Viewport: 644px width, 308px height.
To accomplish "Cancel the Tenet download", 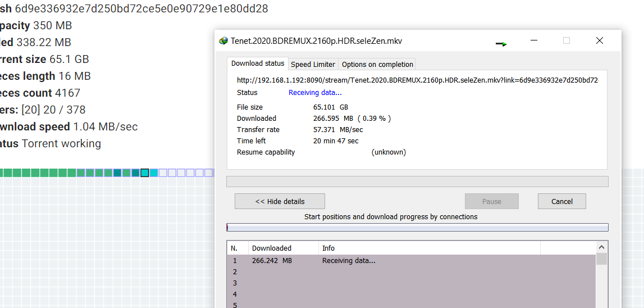I will 562,202.
